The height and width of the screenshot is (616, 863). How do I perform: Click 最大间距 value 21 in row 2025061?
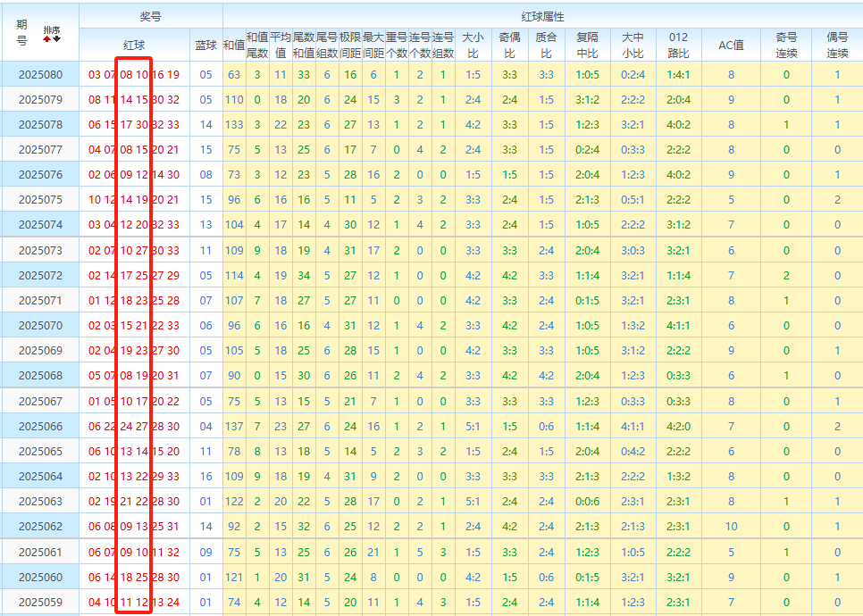click(373, 553)
